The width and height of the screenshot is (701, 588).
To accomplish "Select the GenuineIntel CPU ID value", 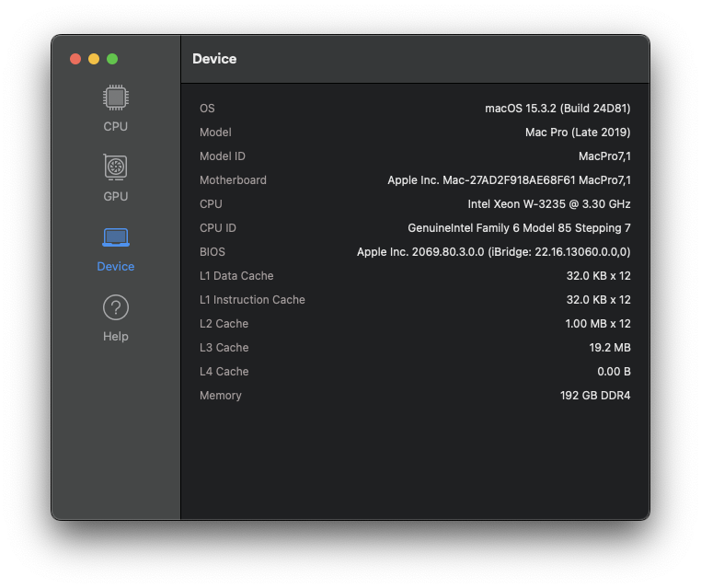I will [519, 228].
